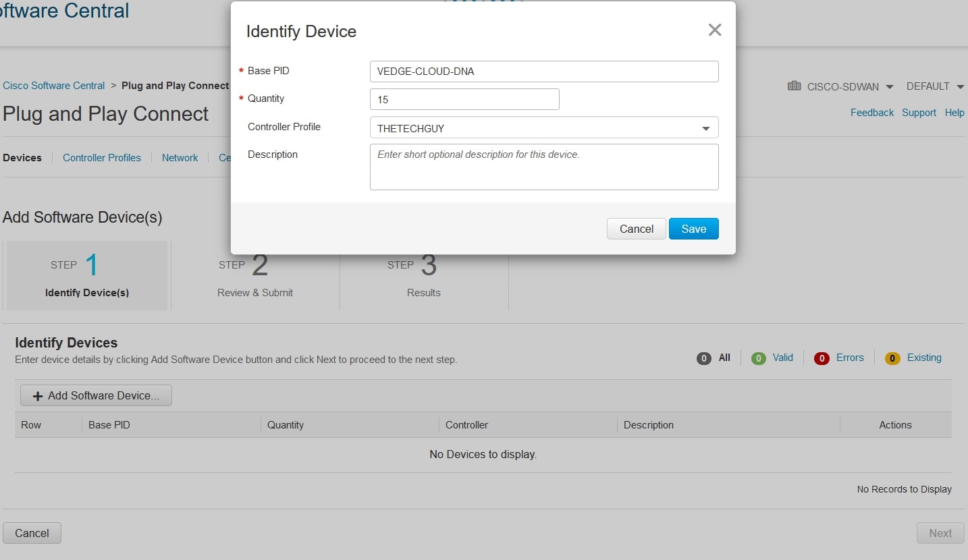The height and width of the screenshot is (560, 968).
Task: Click the Add Software Device(s) heading
Action: [x=82, y=217]
